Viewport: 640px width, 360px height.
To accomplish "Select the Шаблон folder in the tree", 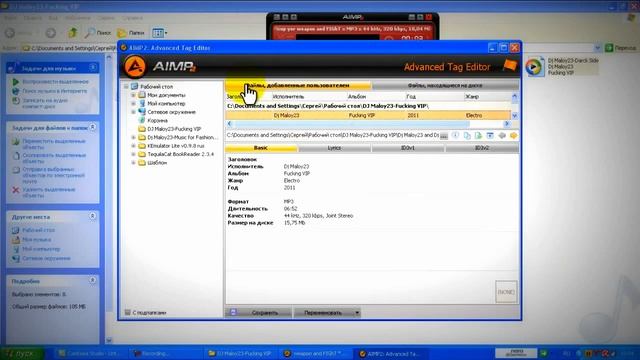I will click(x=157, y=163).
